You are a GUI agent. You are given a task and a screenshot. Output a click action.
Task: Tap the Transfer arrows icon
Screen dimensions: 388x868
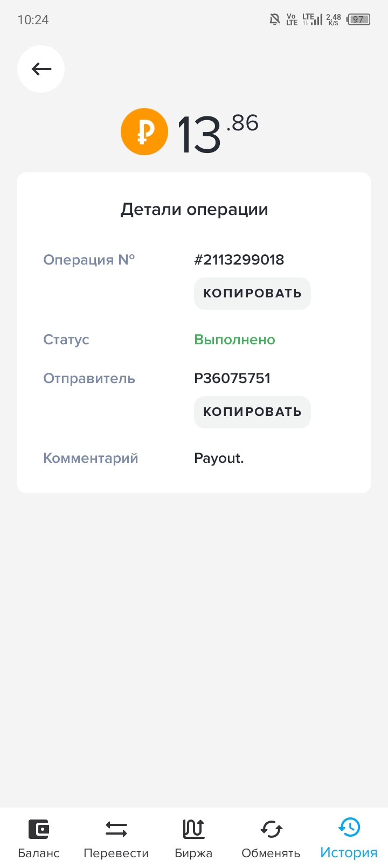(x=116, y=829)
